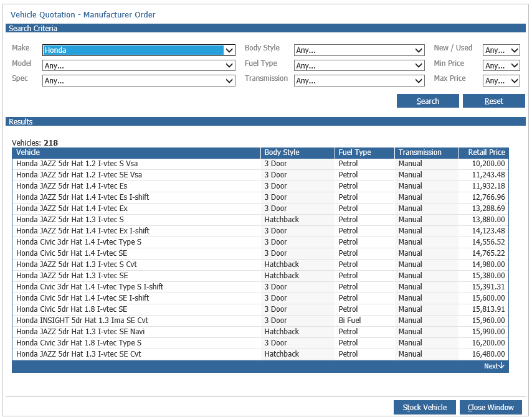Expand the Body Style dropdown

point(359,50)
